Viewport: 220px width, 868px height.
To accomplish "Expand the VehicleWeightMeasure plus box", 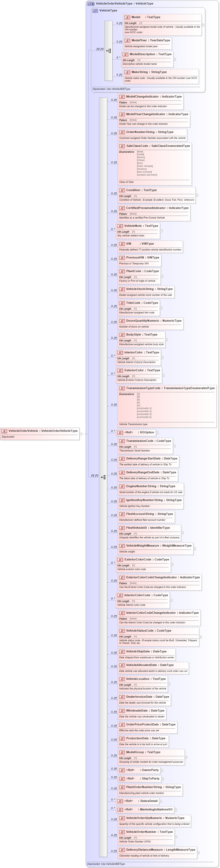I will coord(195,549).
